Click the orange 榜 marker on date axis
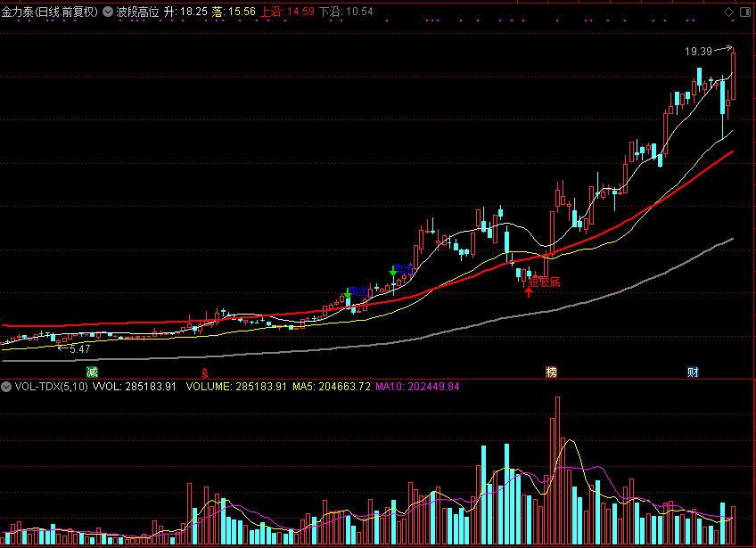Viewport: 756px width, 548px height. (x=551, y=372)
